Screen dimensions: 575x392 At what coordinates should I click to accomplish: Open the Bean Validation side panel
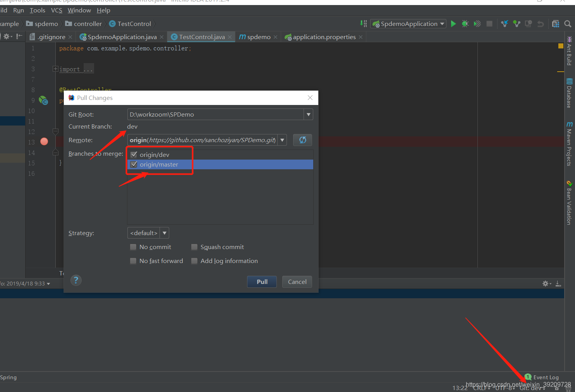click(569, 203)
